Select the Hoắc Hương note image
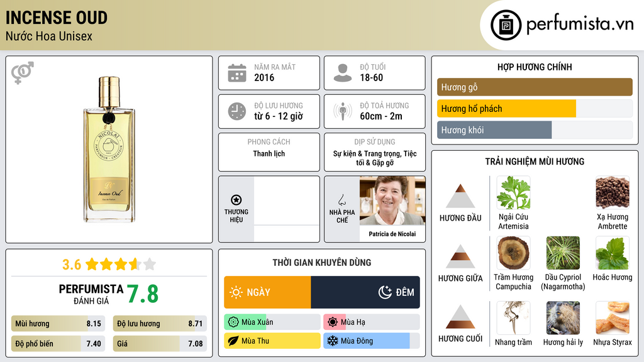Viewport: 644px width, 362px height. click(613, 253)
